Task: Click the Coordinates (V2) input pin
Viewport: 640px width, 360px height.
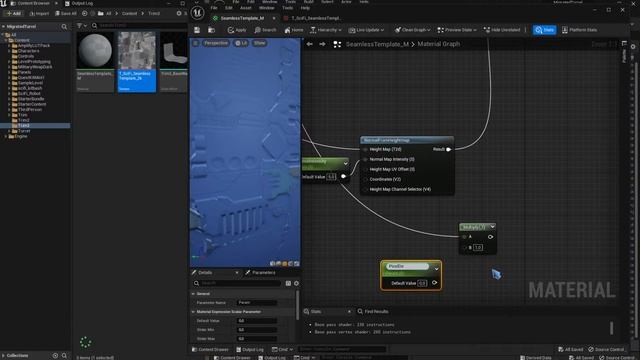Action: [x=365, y=179]
